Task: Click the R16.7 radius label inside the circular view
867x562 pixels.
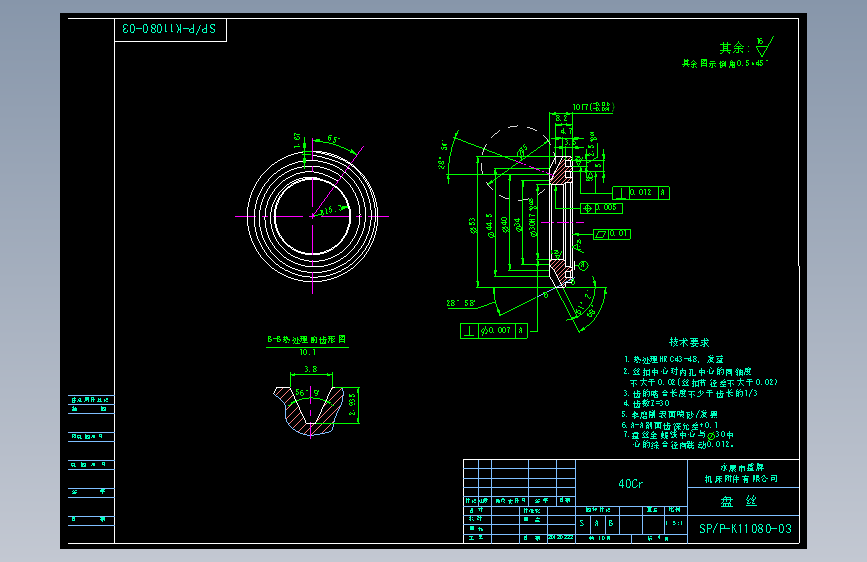Action: pos(333,210)
